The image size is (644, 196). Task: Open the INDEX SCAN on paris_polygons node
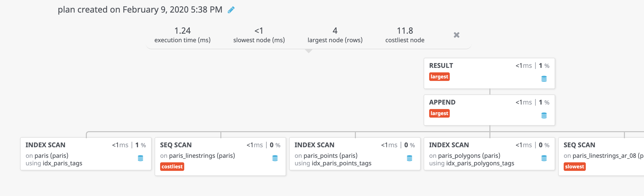(x=449, y=145)
